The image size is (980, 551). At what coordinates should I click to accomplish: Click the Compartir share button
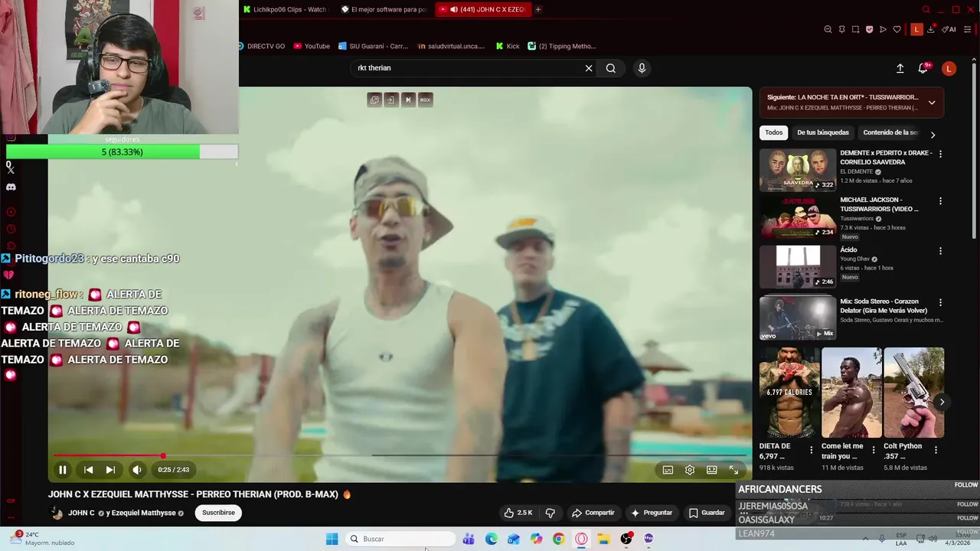[593, 513]
